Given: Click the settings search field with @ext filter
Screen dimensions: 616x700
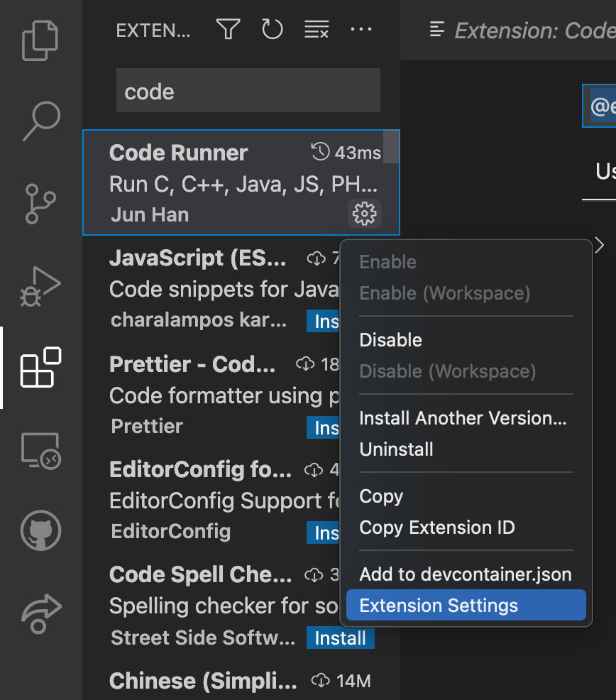Looking at the screenshot, I should 600,106.
